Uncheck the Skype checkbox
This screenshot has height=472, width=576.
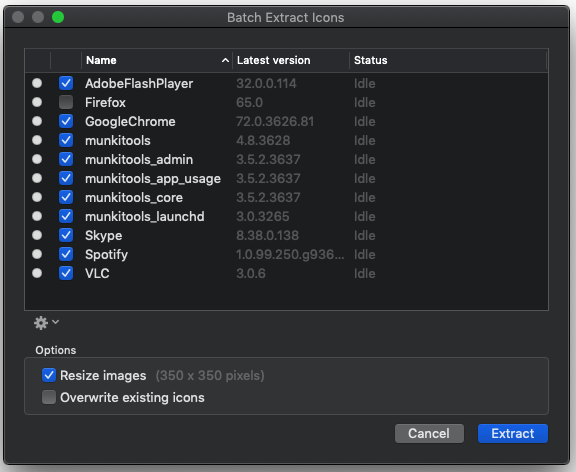point(66,235)
